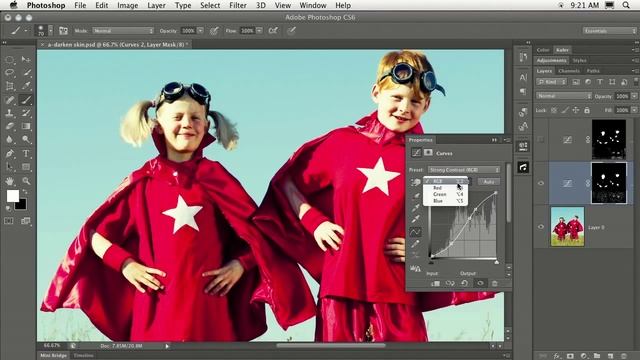Open the layer filter Kind dropdown

[x=551, y=82]
